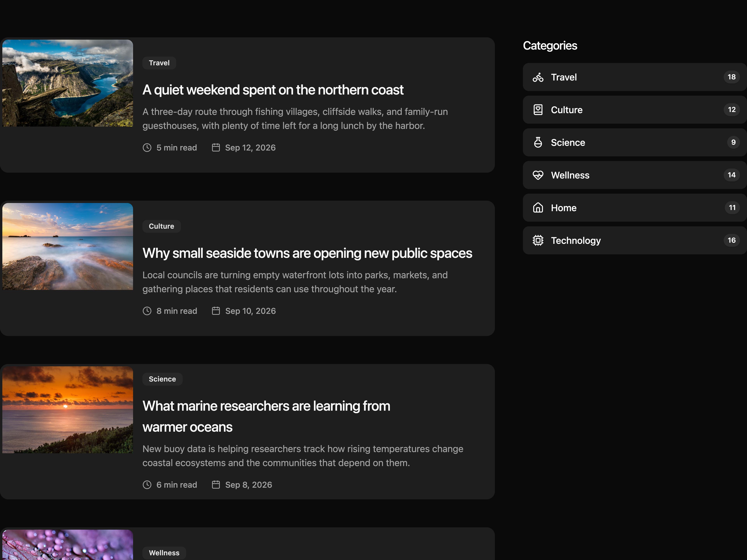This screenshot has height=560, width=747.
Task: Click the 14 count badge for Wellness
Action: (731, 175)
